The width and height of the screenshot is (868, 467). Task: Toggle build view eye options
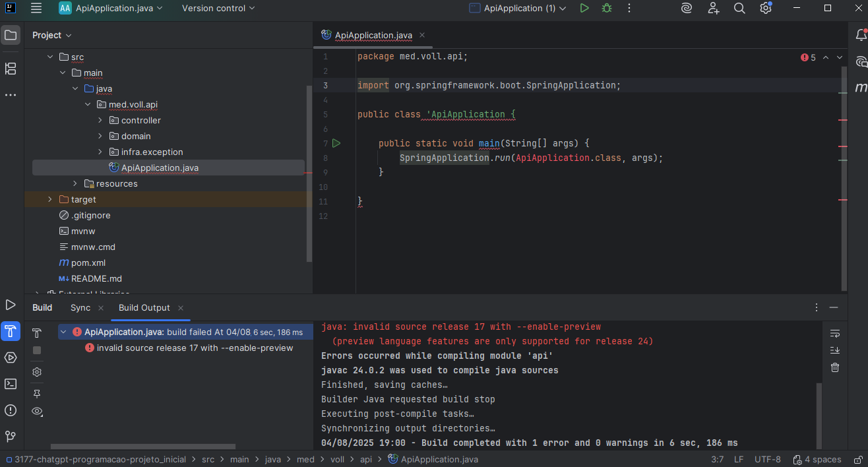37,411
